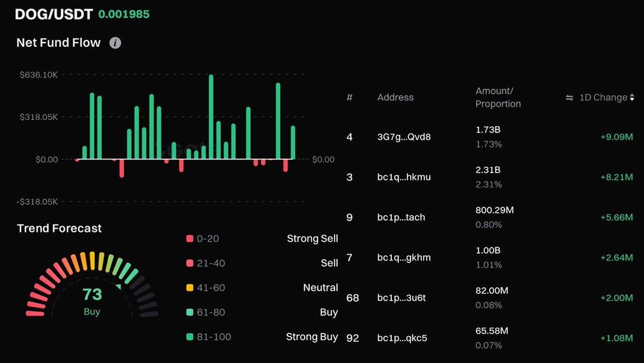644x363 pixels.
Task: Select the bc1p...tach address row
Action: tap(401, 217)
